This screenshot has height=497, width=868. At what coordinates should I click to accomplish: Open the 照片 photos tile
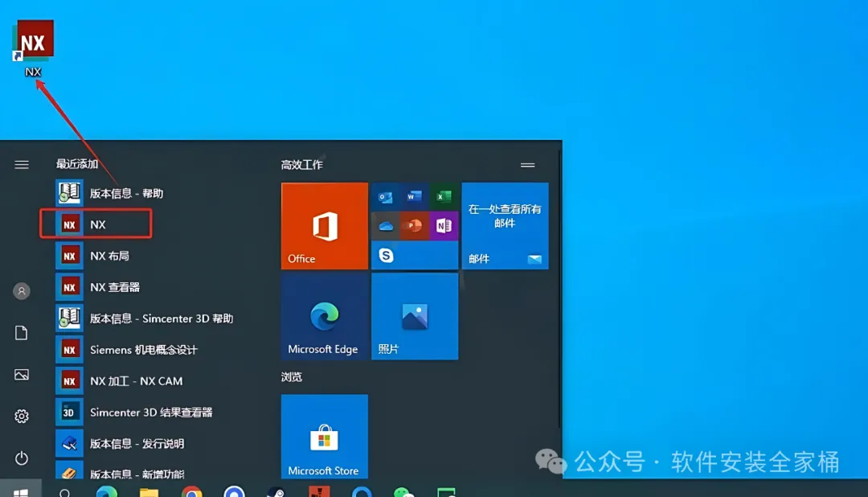pos(415,316)
